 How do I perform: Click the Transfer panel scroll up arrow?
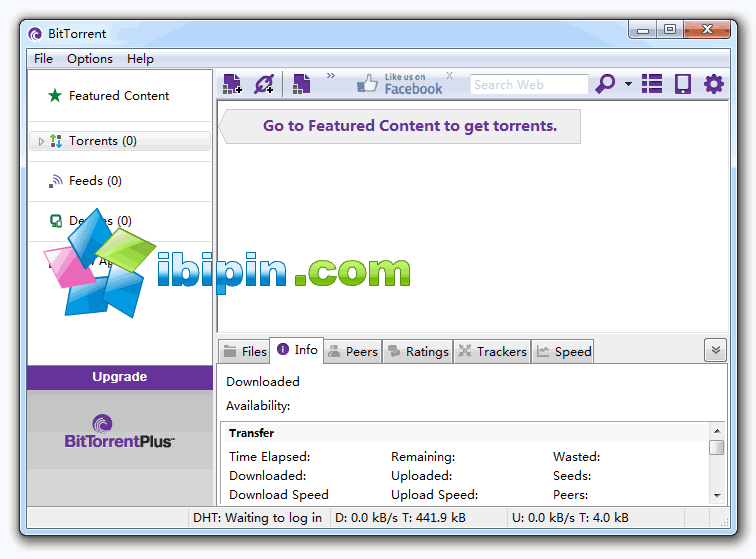click(717, 431)
